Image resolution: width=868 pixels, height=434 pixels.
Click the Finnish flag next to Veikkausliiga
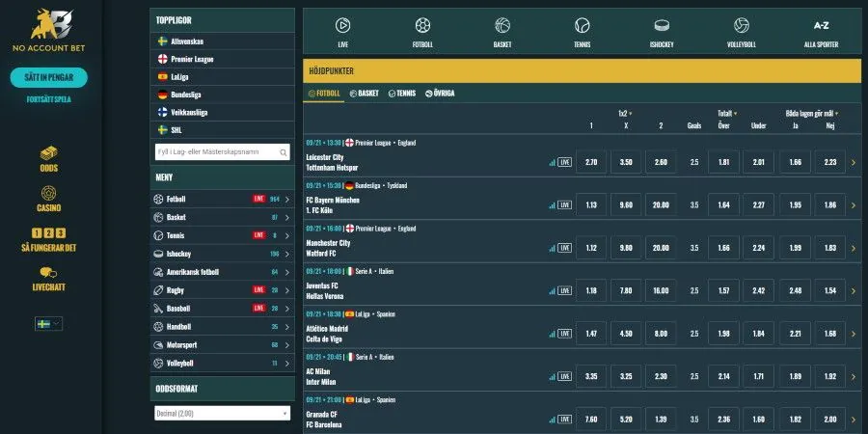[163, 113]
